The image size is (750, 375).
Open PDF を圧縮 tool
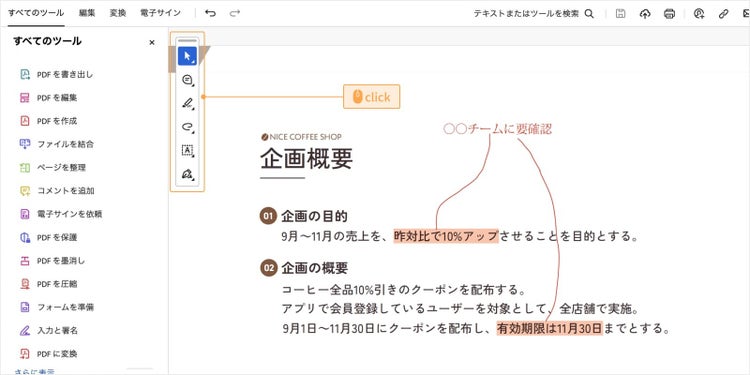(48, 284)
